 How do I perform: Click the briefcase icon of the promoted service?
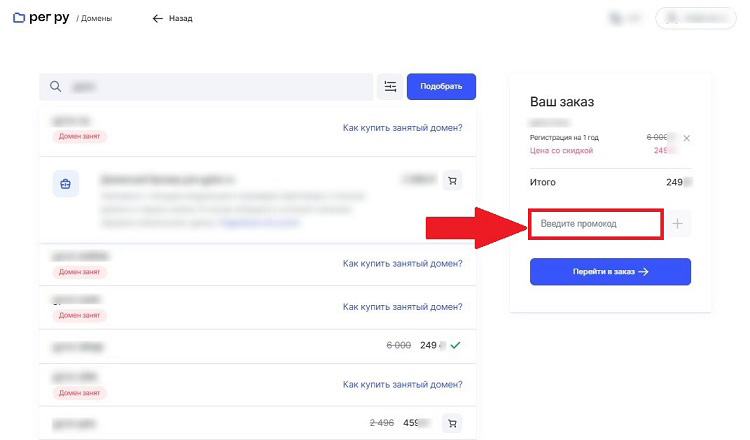[x=66, y=184]
